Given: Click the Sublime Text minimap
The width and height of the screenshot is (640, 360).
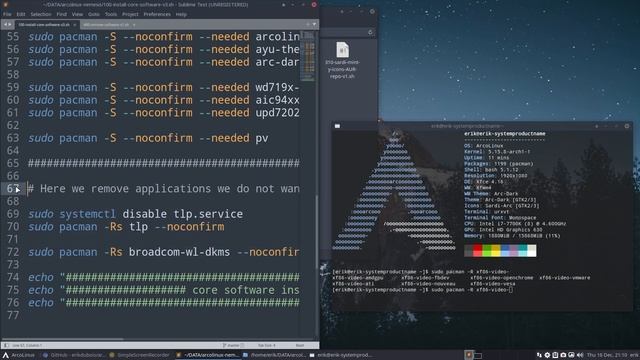Looking at the screenshot, I should coord(308,56).
